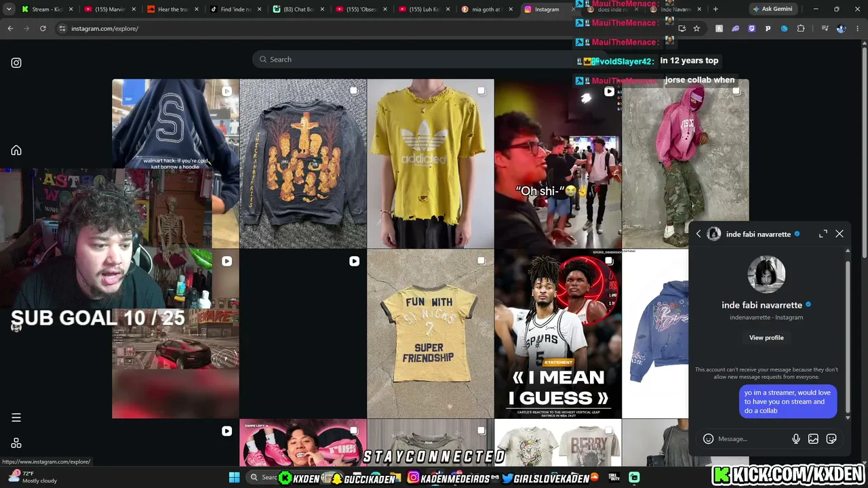Close the inde fabi navarrette chat popup
The width and height of the screenshot is (868, 488).
coord(840,234)
